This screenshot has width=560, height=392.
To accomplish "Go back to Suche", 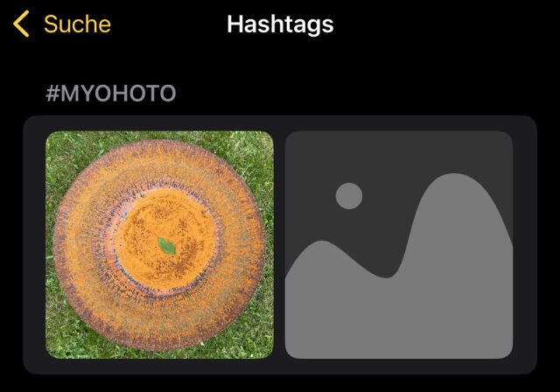I will (62, 24).
